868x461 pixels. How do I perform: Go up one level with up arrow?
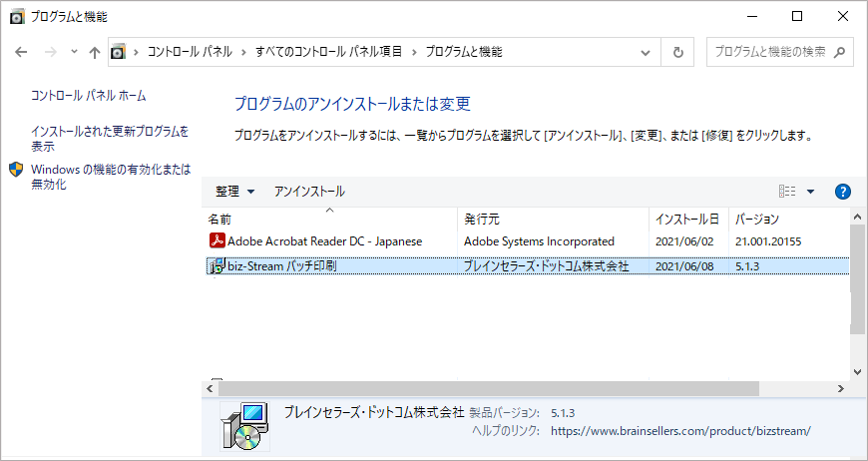[x=95, y=52]
